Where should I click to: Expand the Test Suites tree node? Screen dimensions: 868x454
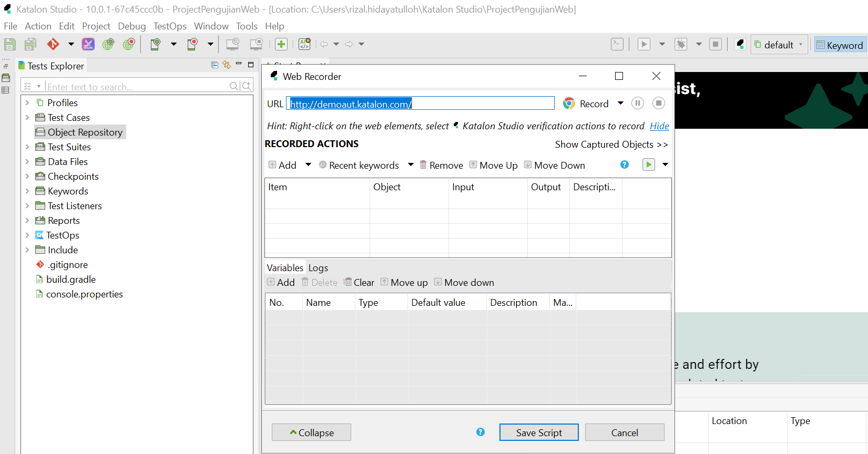point(27,147)
